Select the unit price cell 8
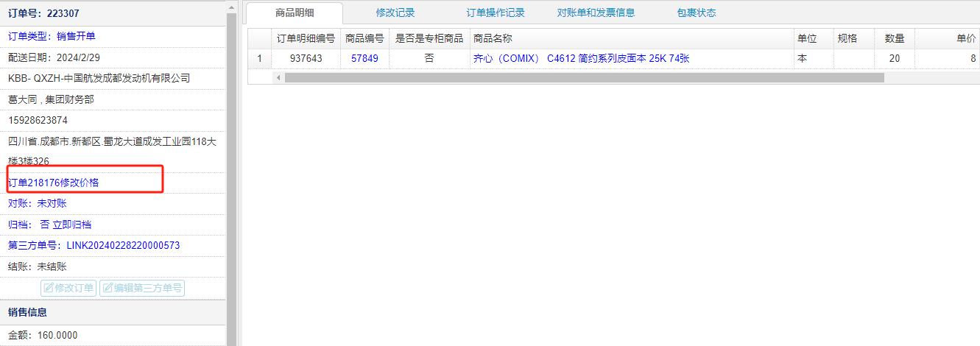Screen dimensions: 980x346 tap(948, 58)
